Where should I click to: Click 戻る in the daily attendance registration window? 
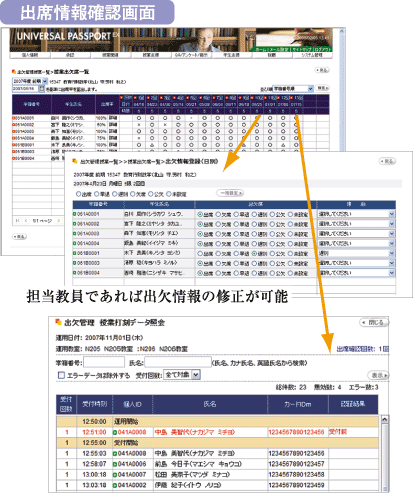pyautogui.click(x=387, y=161)
